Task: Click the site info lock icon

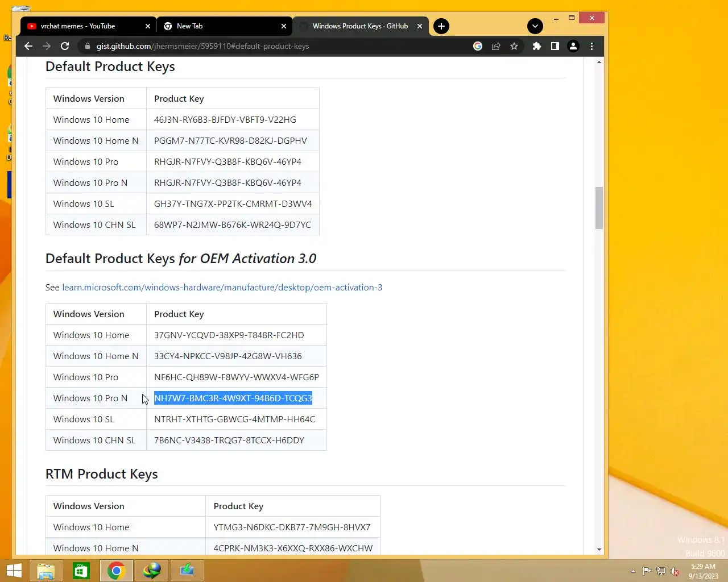Action: point(86,46)
